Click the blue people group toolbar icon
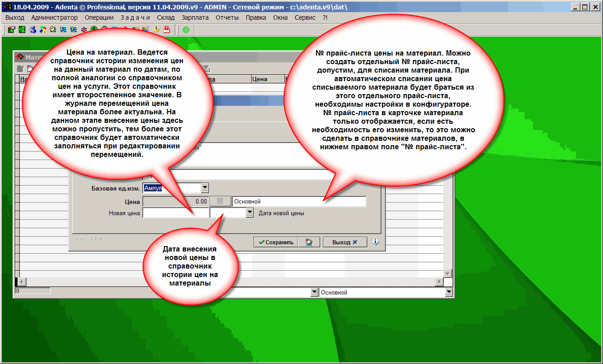This screenshot has height=364, width=603. click(x=32, y=30)
